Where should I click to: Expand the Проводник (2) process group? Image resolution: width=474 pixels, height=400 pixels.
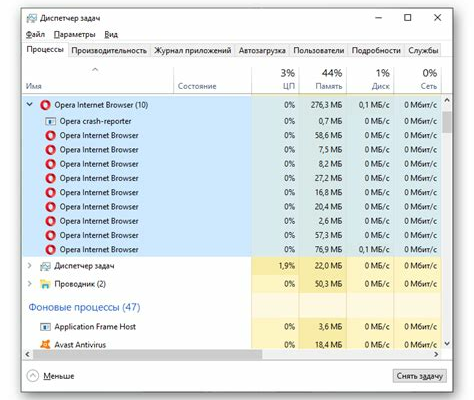point(30,284)
